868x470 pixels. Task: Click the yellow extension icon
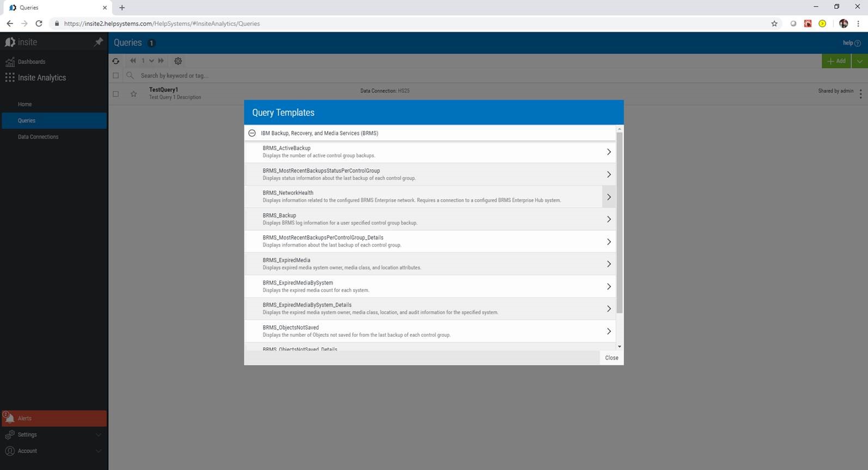[x=822, y=23]
